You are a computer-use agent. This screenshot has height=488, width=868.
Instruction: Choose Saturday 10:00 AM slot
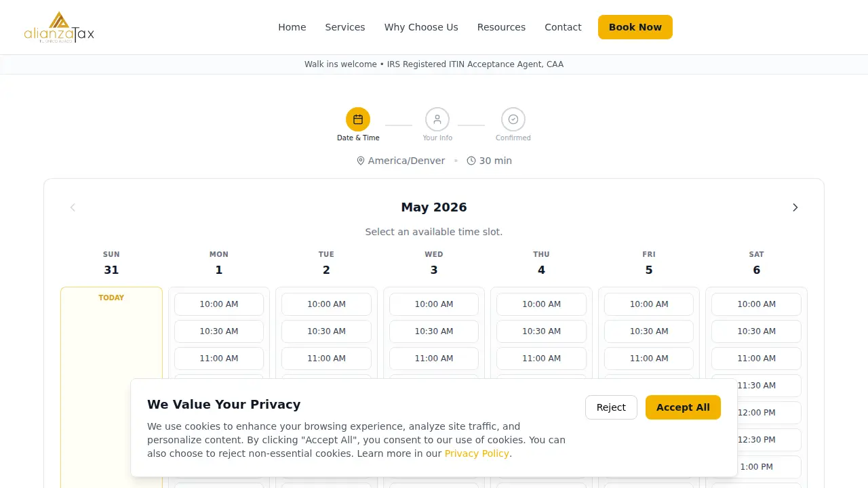click(x=756, y=304)
